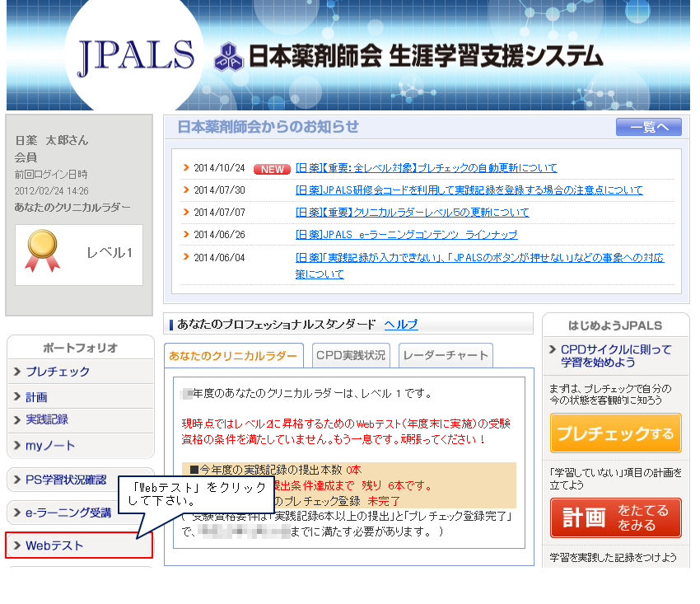Viewport: 700px width, 604px height.
Task: Click the 日本薬剤師会からのお知らせ heading
Action: pos(268,127)
